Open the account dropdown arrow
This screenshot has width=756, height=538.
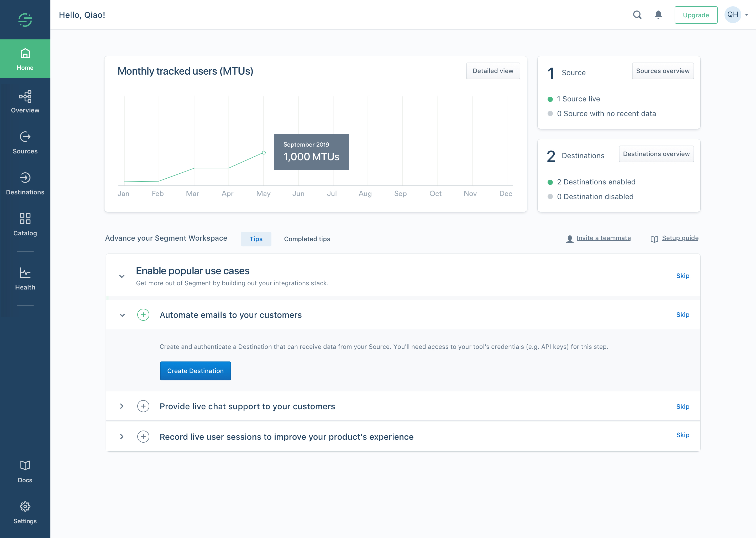(x=747, y=14)
